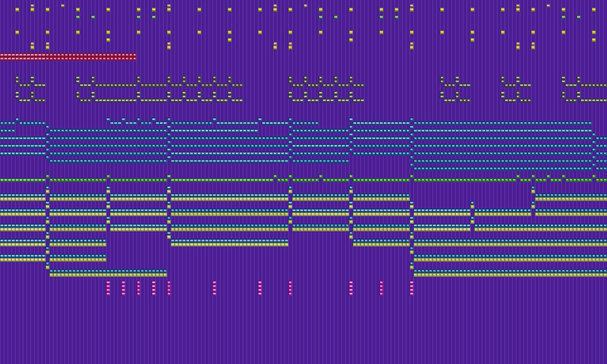Select the yellow note in the top-right corner
607x364 pixels.
594,9
